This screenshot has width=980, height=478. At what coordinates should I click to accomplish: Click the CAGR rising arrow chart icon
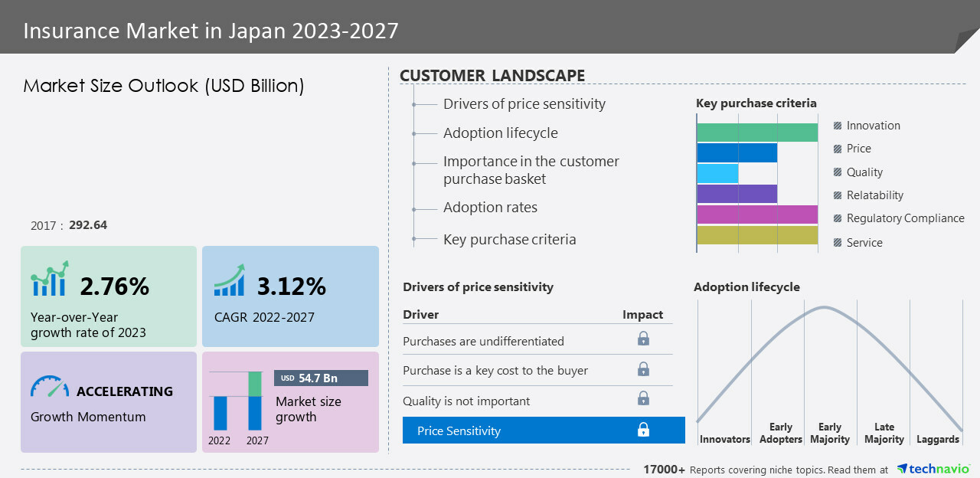229,281
